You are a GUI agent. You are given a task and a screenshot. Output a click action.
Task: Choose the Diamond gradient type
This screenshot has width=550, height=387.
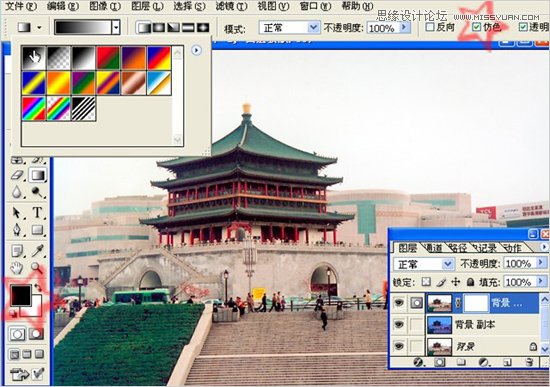click(x=203, y=28)
